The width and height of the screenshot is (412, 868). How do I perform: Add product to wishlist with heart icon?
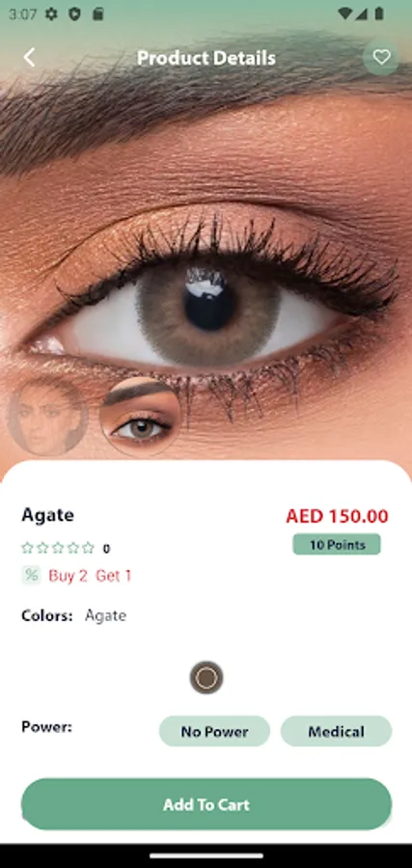pyautogui.click(x=381, y=58)
